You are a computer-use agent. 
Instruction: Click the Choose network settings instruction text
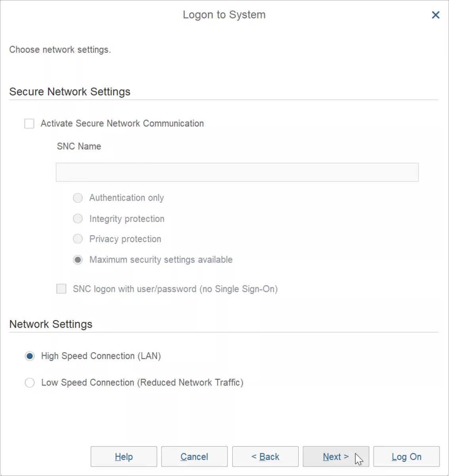[x=60, y=50]
